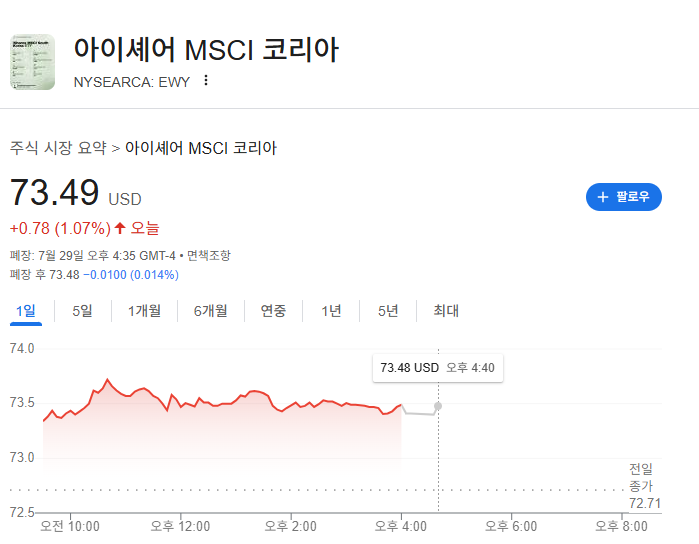Click the 전일 종가 72.71 label
Image resolution: width=699 pixels, height=544 pixels.
pos(644,486)
